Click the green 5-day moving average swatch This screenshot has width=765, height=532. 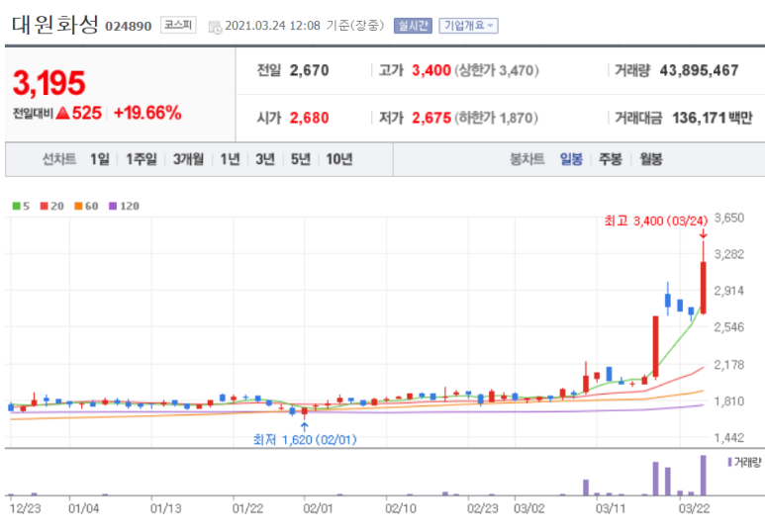(17, 207)
